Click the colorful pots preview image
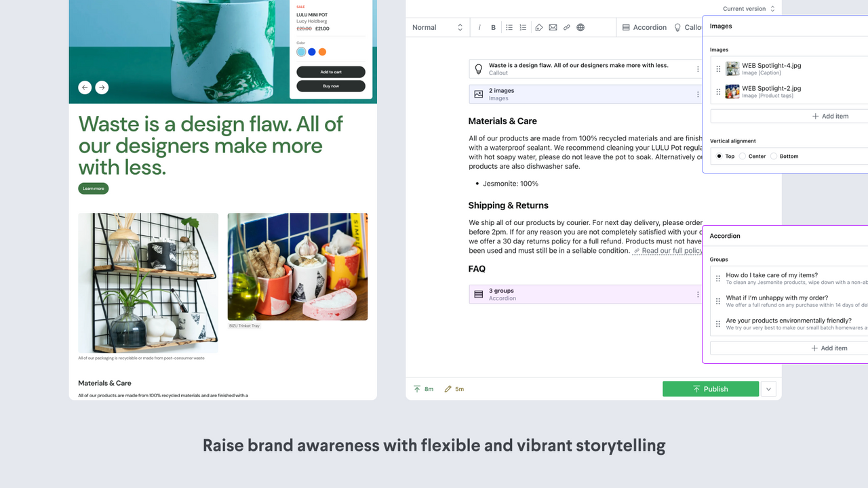The height and width of the screenshot is (488, 868). point(298,266)
